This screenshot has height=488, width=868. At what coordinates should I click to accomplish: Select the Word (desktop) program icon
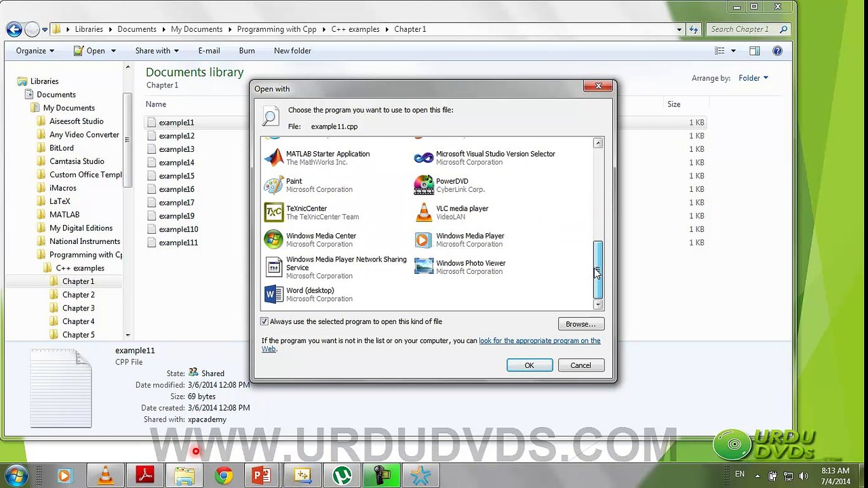[x=273, y=294]
